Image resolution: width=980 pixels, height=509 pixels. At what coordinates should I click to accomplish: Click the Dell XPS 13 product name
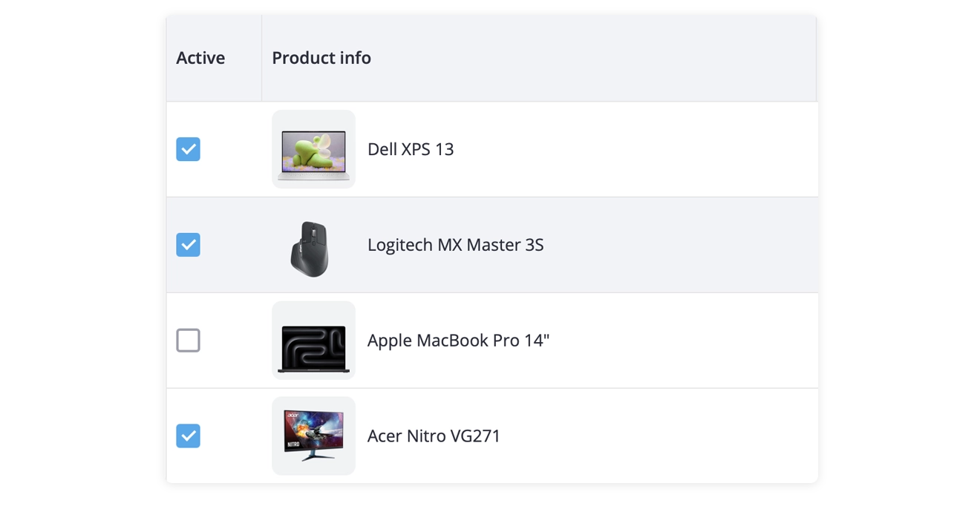[x=411, y=149]
